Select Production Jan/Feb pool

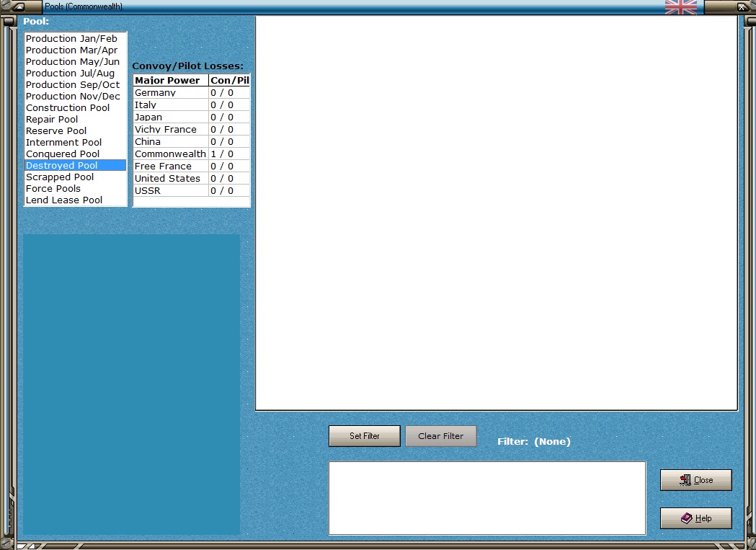pos(75,39)
